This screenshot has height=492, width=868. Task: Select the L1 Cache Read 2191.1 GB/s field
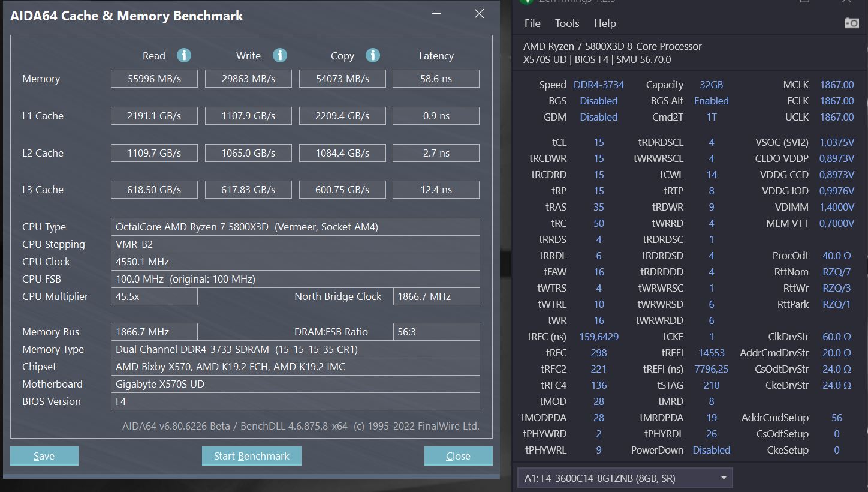pos(154,116)
